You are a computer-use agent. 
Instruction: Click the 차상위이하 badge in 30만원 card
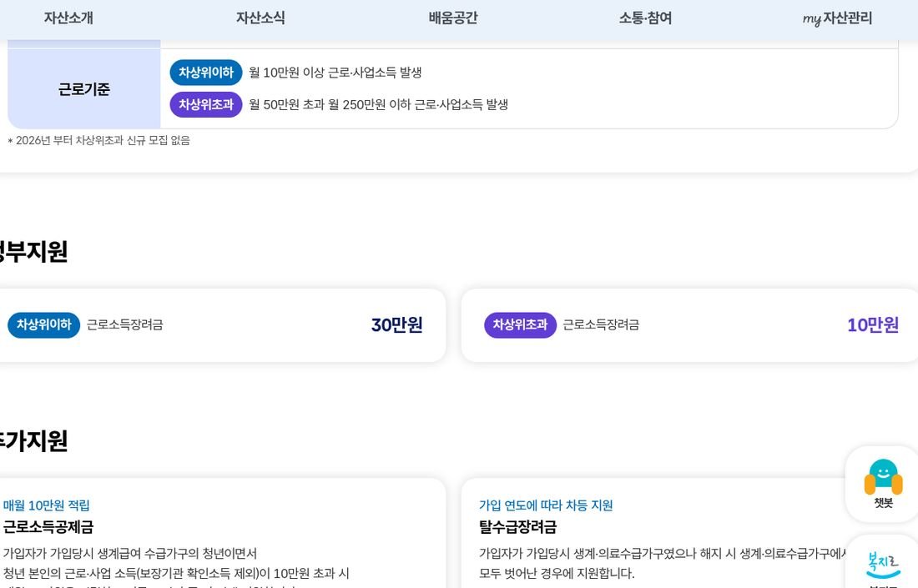click(43, 324)
